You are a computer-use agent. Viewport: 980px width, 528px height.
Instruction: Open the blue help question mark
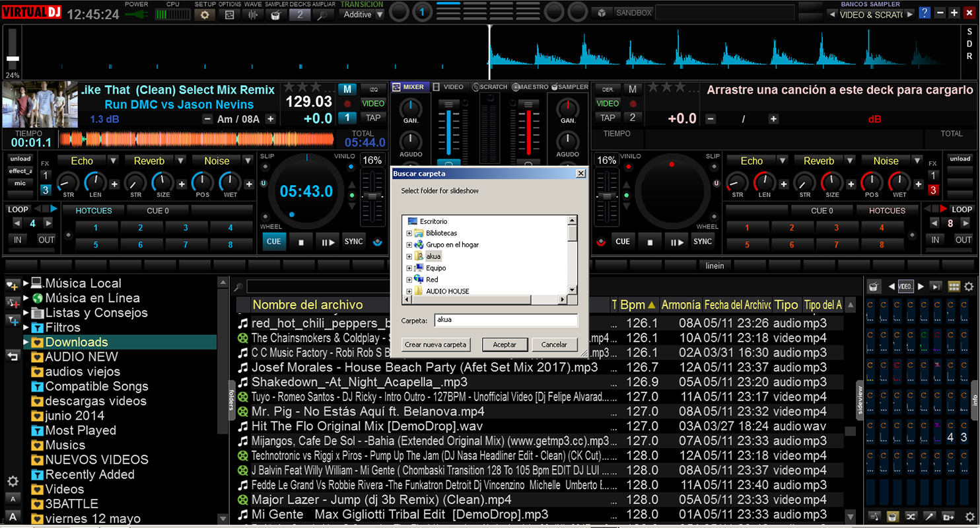coord(925,13)
